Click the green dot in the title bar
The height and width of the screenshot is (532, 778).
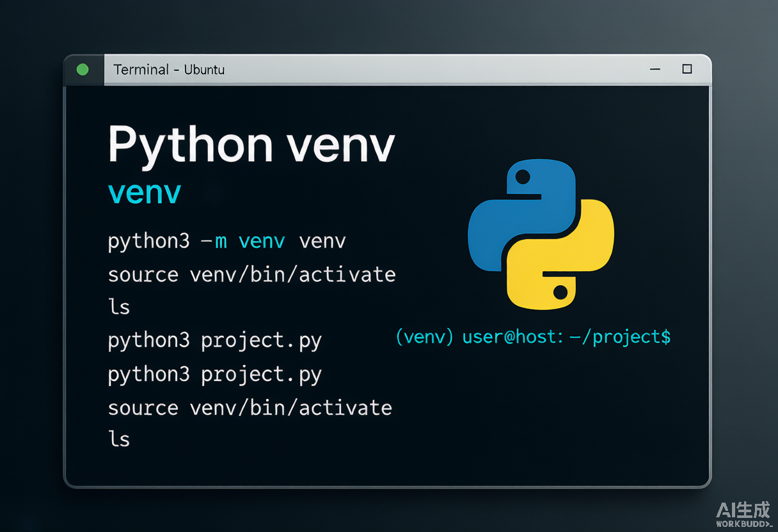[x=83, y=70]
